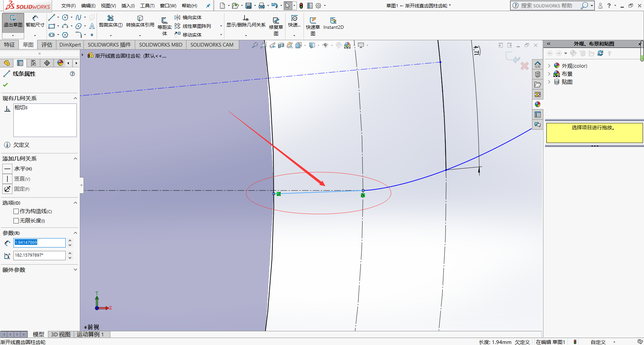The width and height of the screenshot is (644, 345).
Task: Click the angle parameter field 182.15797897°
Action: (39, 255)
